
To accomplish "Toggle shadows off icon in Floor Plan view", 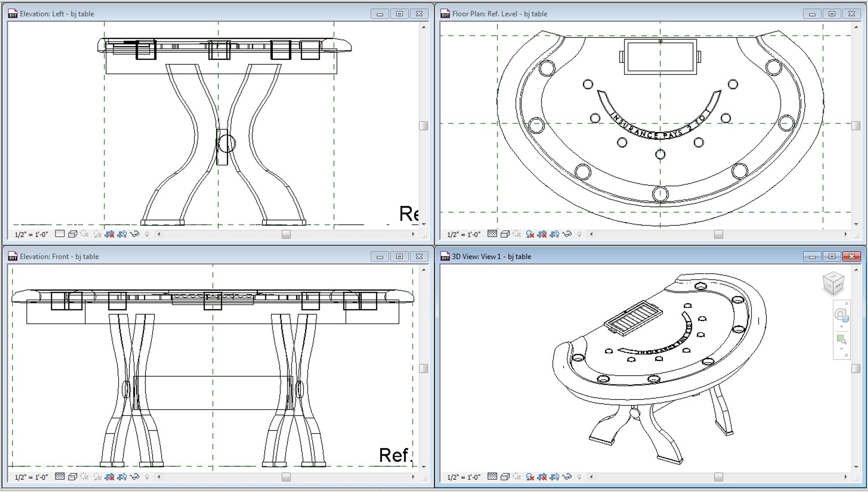I will [530, 234].
